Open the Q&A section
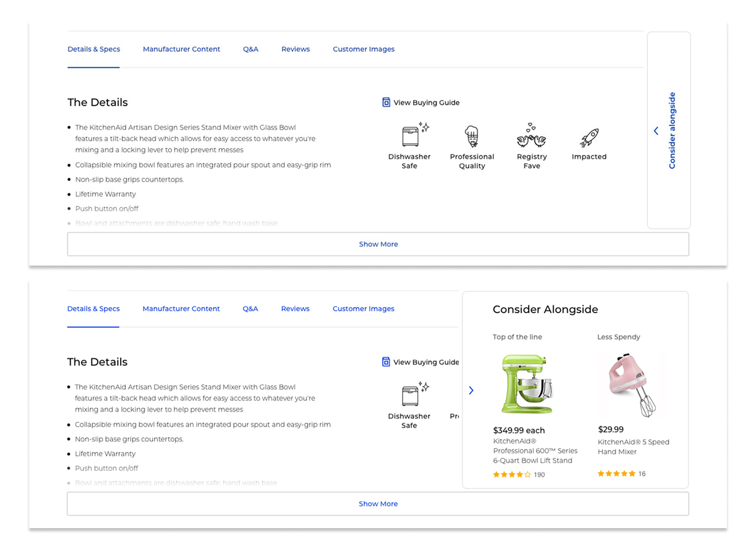 tap(251, 49)
